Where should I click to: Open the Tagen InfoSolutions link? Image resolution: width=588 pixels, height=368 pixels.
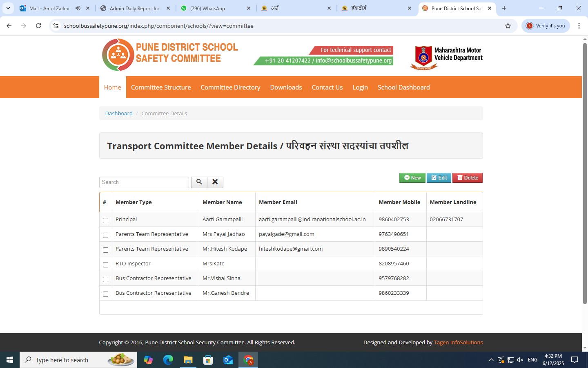458,342
